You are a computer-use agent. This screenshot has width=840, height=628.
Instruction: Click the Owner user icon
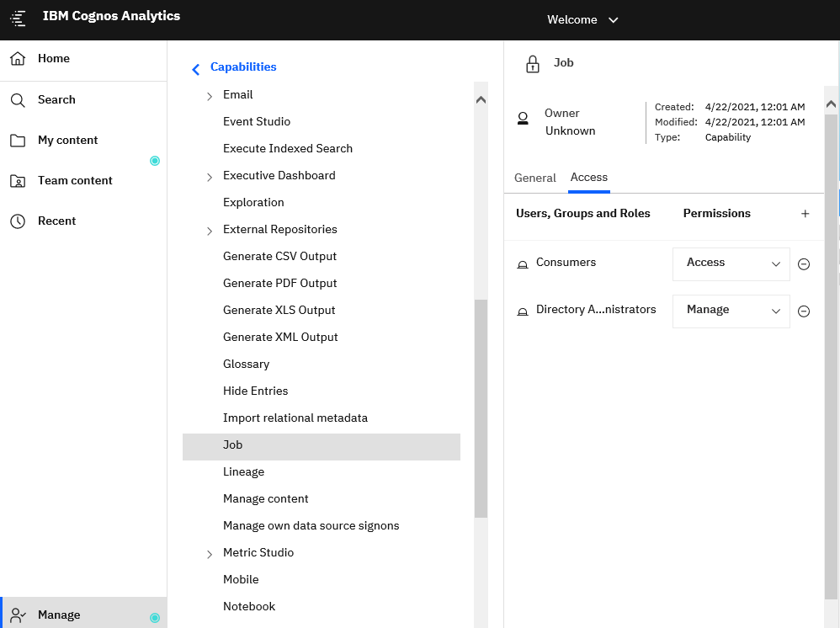pyautogui.click(x=523, y=119)
